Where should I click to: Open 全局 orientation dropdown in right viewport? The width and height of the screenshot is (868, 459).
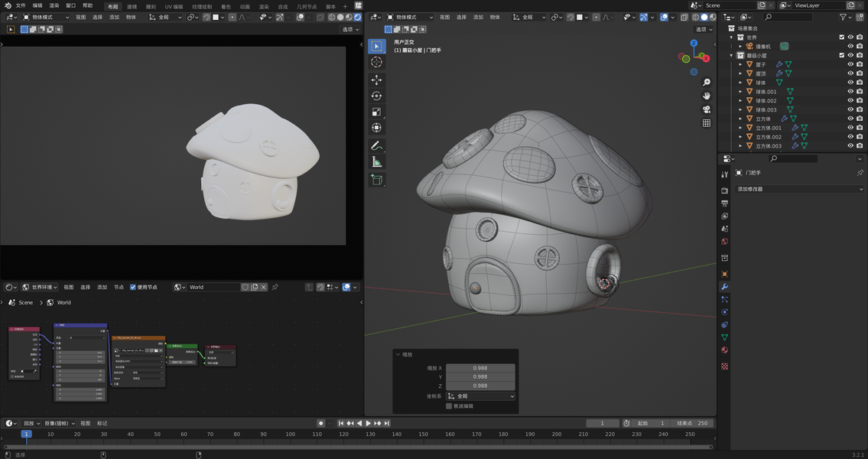point(529,17)
